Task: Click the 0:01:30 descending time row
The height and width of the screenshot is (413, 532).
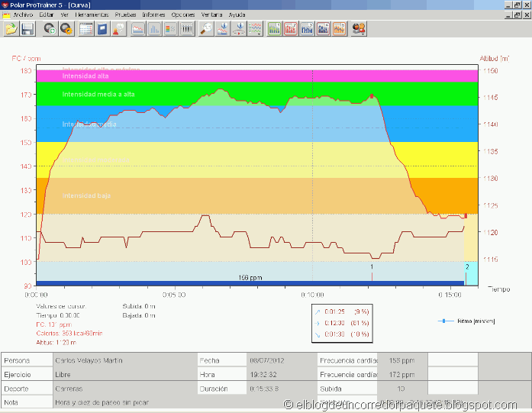Action: coord(342,334)
